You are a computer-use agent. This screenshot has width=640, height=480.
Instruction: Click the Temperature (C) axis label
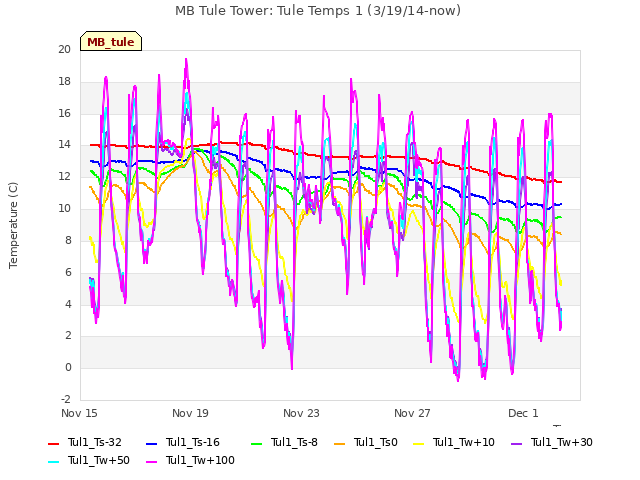coord(13,225)
